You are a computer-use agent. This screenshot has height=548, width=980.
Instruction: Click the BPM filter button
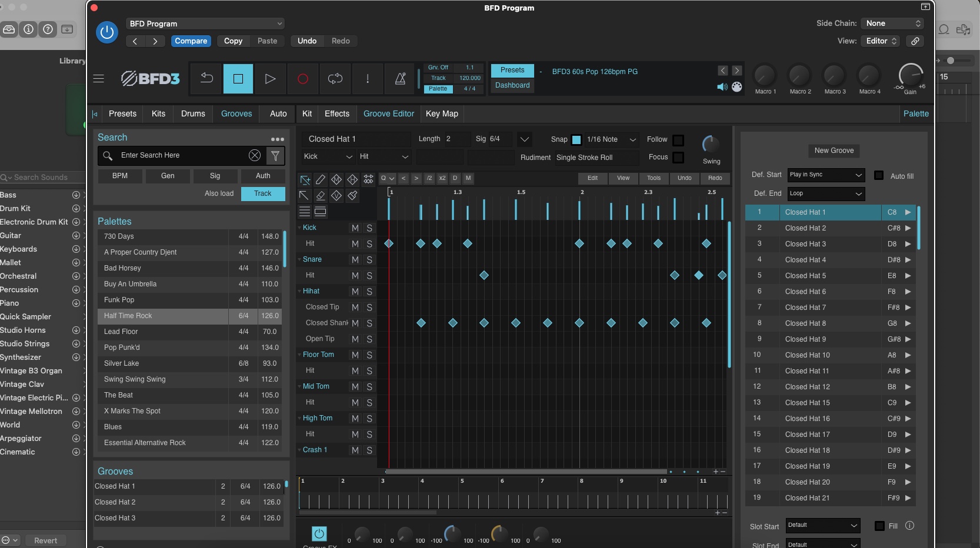pyautogui.click(x=120, y=176)
